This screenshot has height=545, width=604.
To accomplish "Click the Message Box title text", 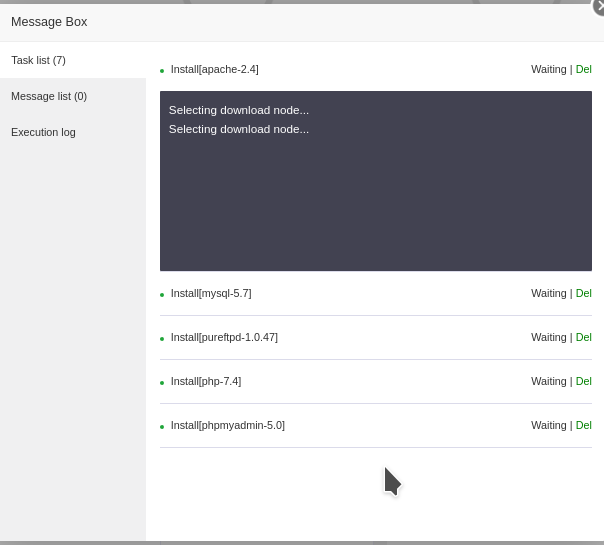I will coord(49,22).
